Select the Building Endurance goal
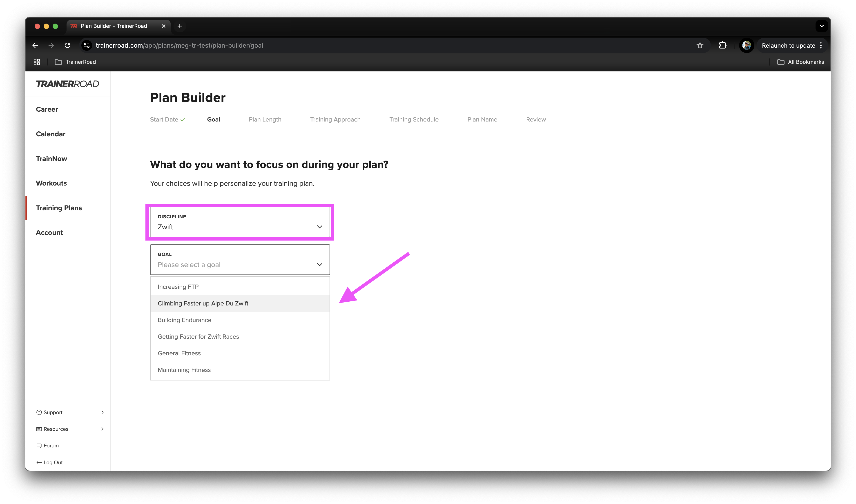 [x=240, y=320]
